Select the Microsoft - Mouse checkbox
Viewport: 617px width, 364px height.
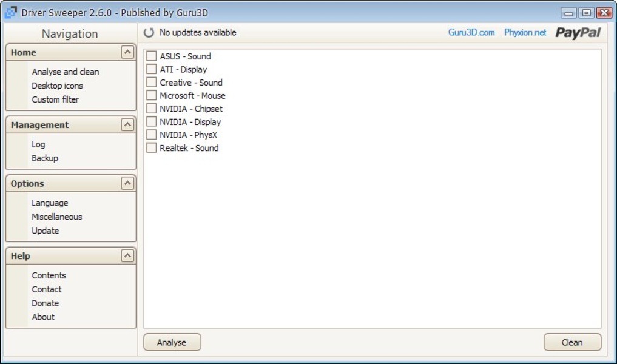(152, 95)
